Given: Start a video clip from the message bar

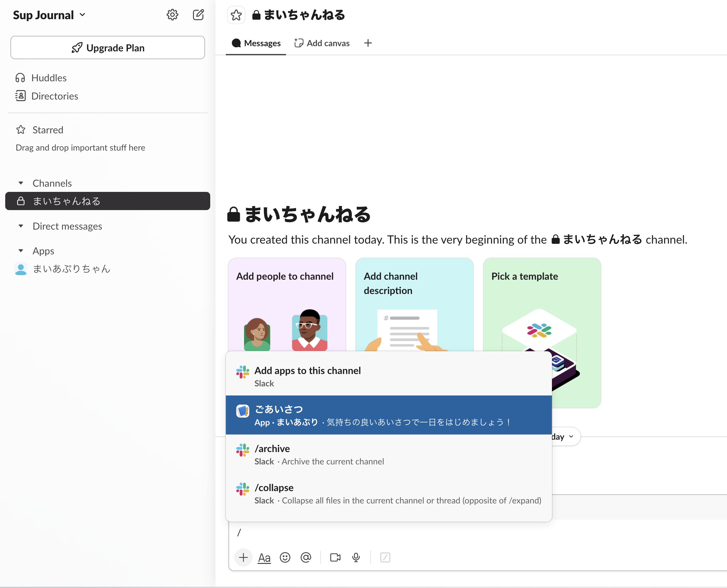Looking at the screenshot, I should pos(335,557).
